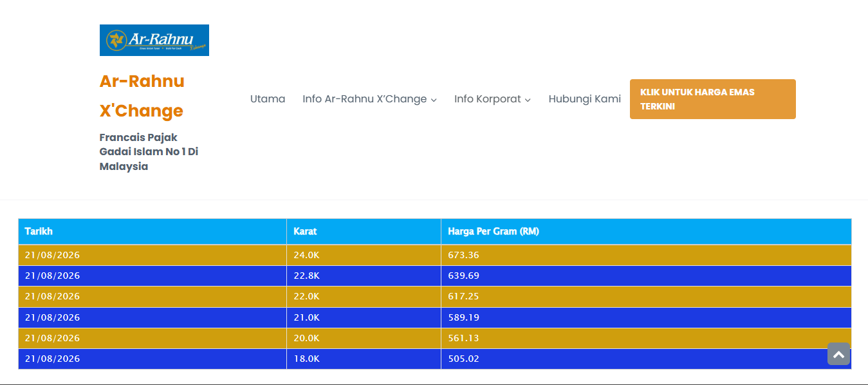Click the Tarikh column header
868x385 pixels.
click(x=152, y=231)
